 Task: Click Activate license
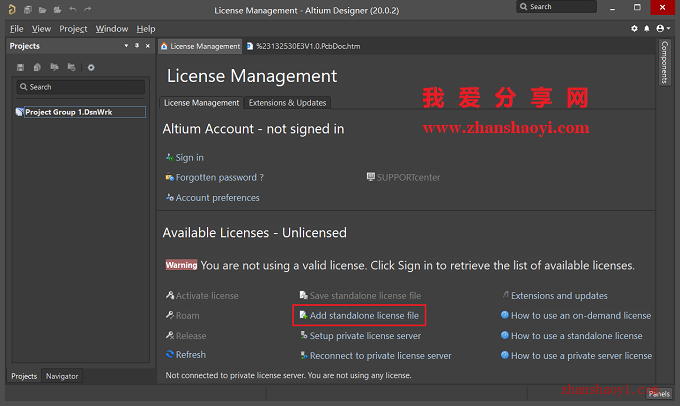[x=207, y=296]
